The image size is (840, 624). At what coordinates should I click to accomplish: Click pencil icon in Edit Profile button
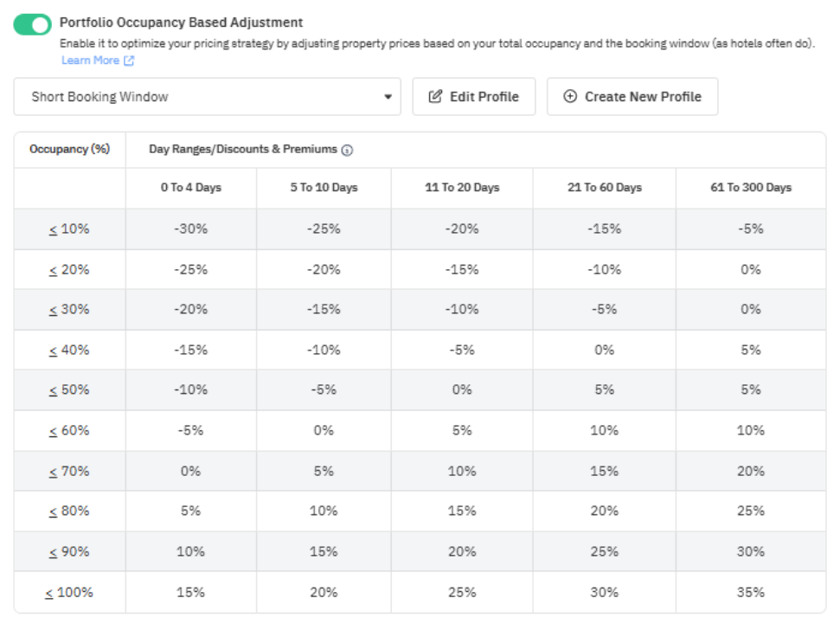point(436,97)
